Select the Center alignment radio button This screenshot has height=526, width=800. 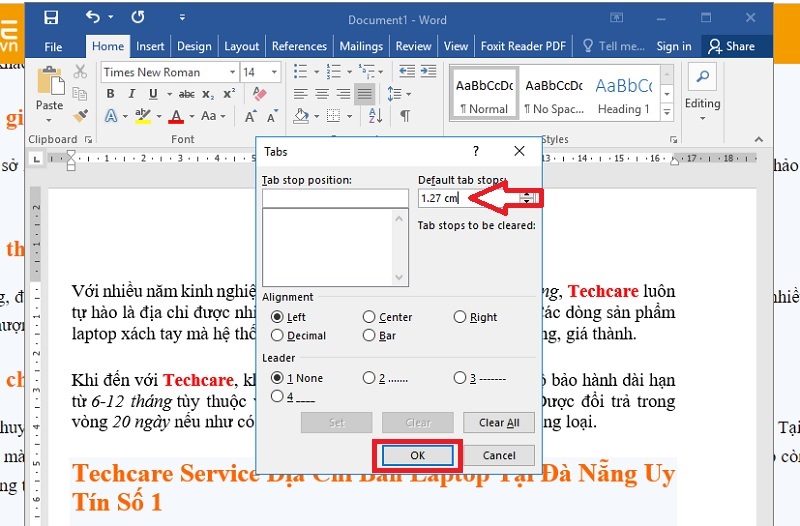pyautogui.click(x=370, y=317)
